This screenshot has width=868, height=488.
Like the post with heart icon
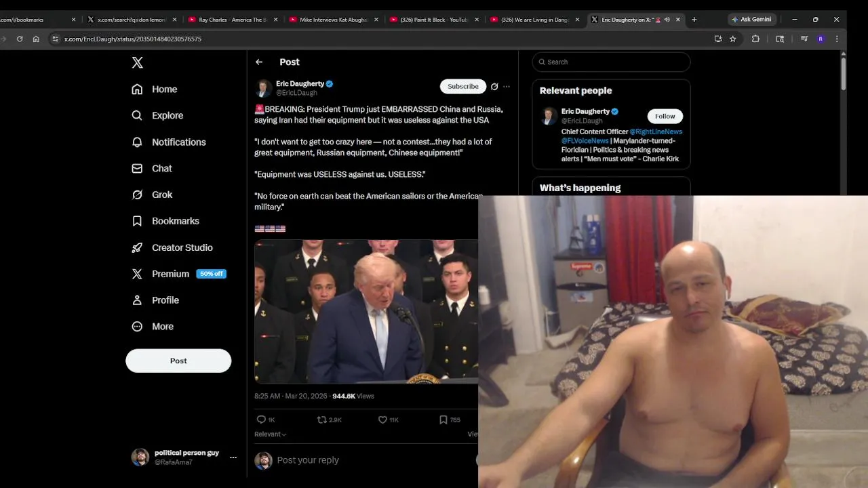point(382,420)
